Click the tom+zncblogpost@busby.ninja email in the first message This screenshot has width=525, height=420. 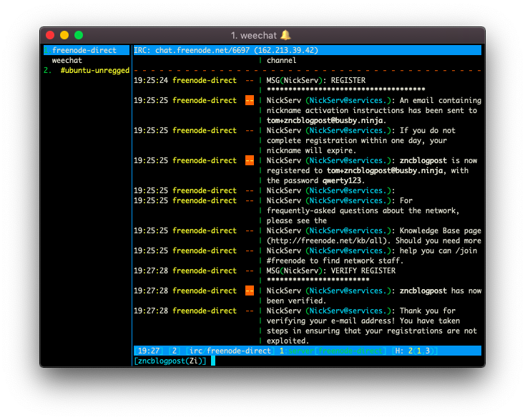pos(325,120)
